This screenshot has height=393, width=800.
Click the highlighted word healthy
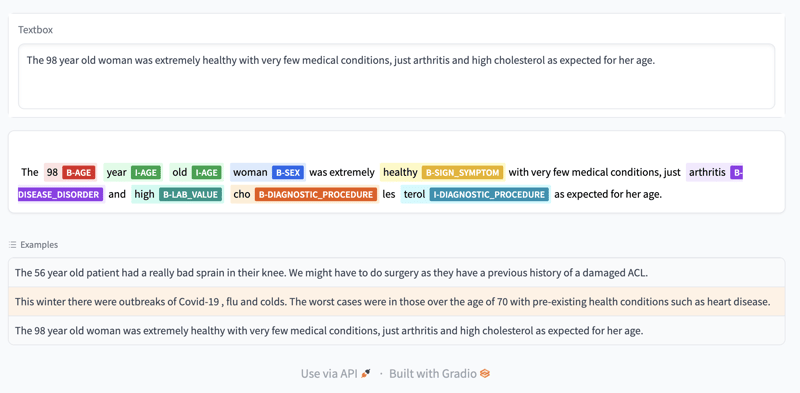pyautogui.click(x=400, y=173)
